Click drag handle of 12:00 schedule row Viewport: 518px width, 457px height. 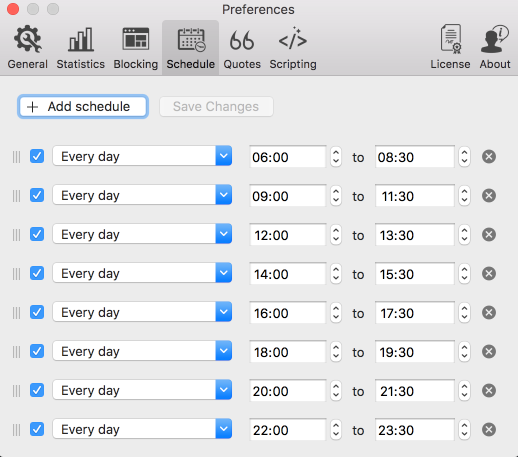(x=16, y=235)
